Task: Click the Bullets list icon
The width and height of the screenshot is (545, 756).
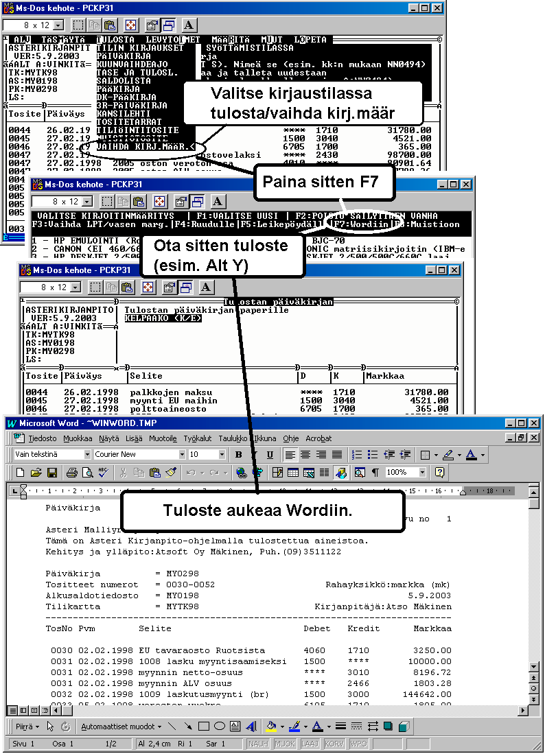Action: pyautogui.click(x=373, y=454)
